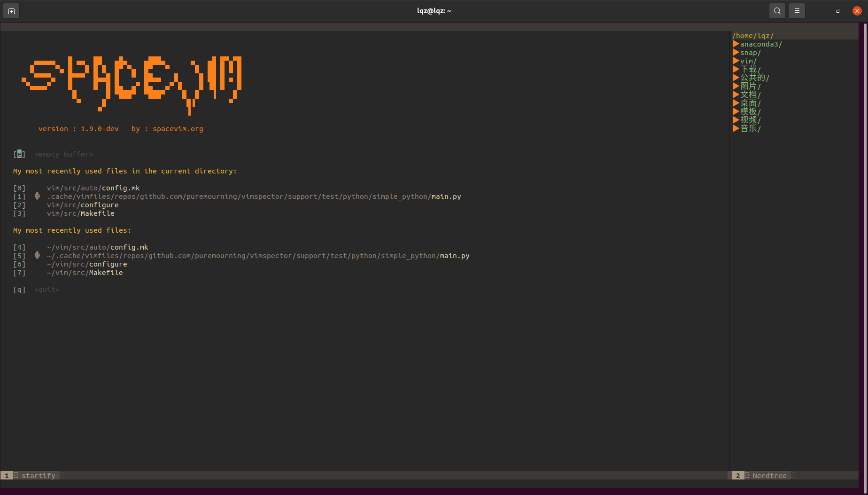Select 视频/ directory name
The height and width of the screenshot is (495, 868).
pos(751,120)
